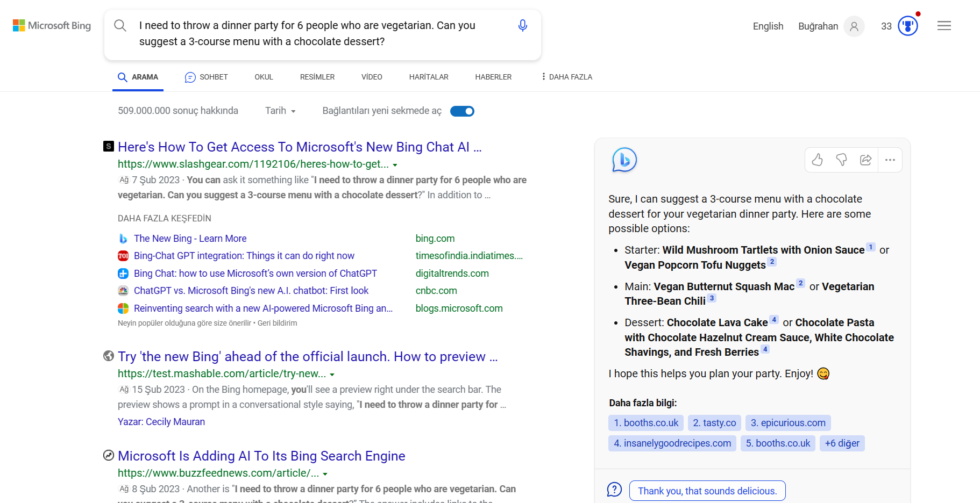Click the question mark chat icon
The width and height of the screenshot is (980, 503).
click(x=614, y=490)
